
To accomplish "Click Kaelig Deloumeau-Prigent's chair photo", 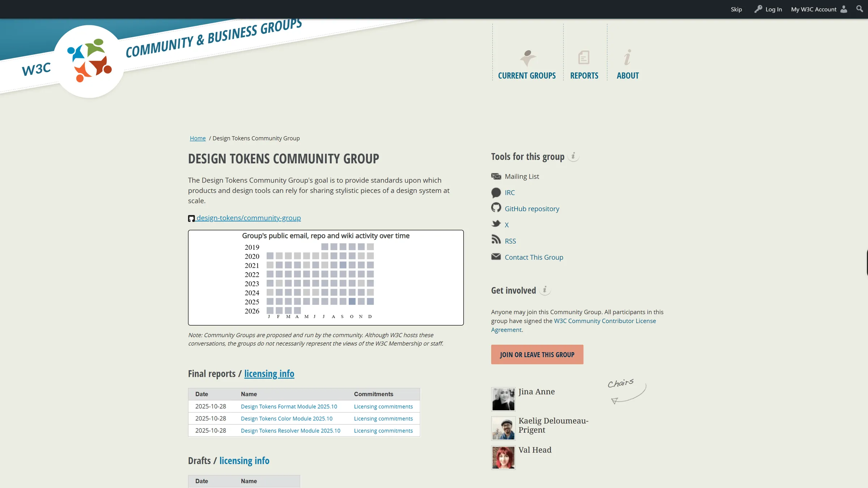I will pos(503,428).
